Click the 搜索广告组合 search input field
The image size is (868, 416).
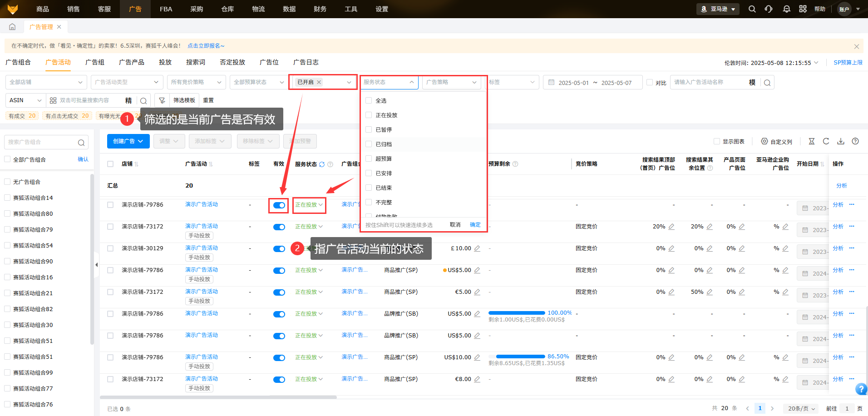point(42,142)
